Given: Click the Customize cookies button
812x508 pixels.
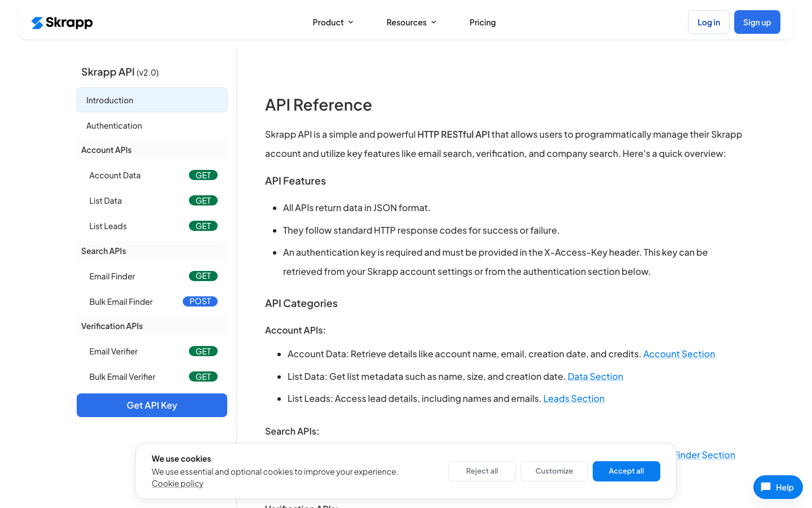Looking at the screenshot, I should (554, 471).
